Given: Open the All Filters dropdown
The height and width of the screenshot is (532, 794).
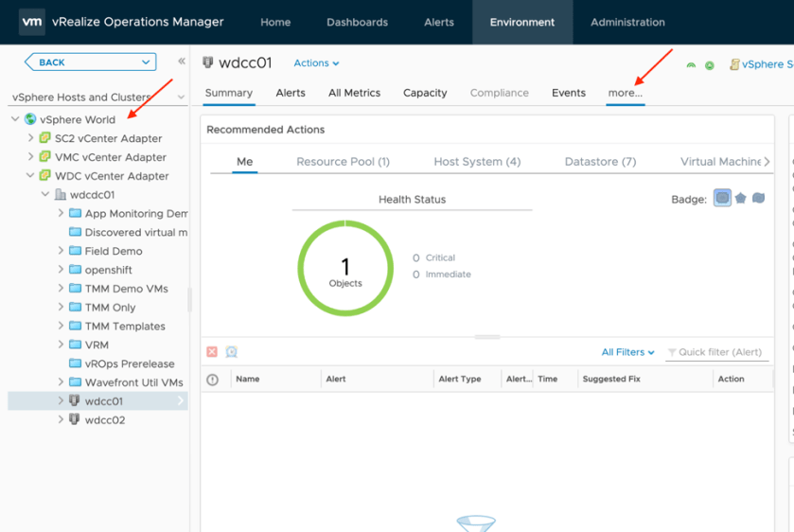Looking at the screenshot, I should pyautogui.click(x=627, y=352).
